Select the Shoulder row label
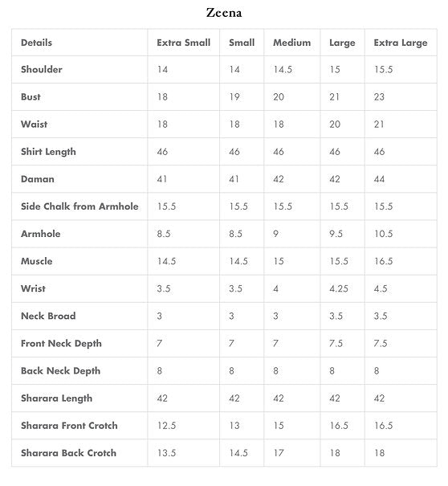448x486 pixels. (42, 69)
